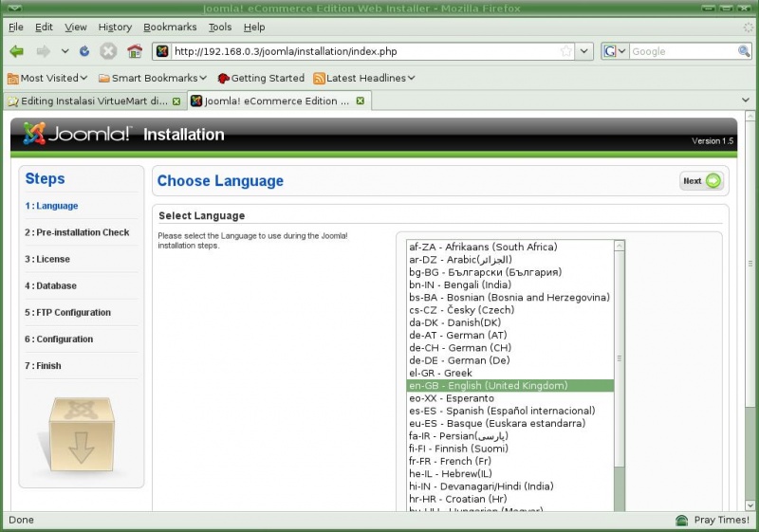Open the Most Visited bookmarks dropdown
Viewport: 759px width, 532px height.
pos(47,78)
